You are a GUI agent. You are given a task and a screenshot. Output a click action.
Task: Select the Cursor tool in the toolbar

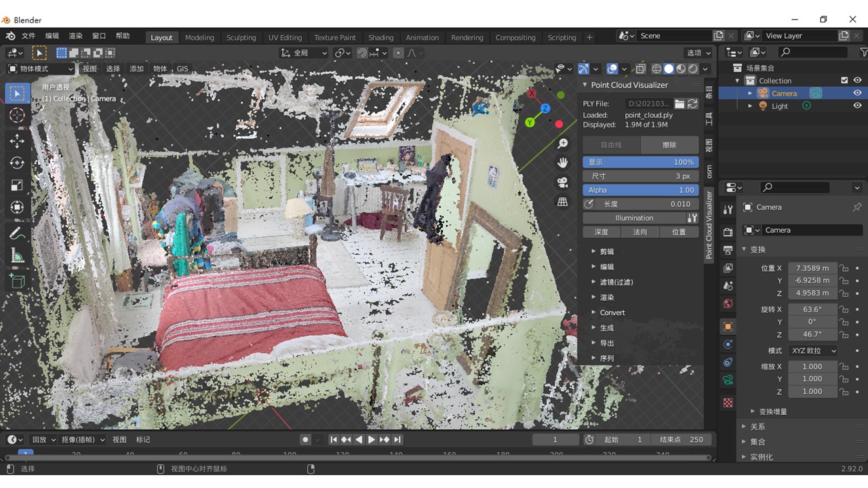(x=18, y=115)
